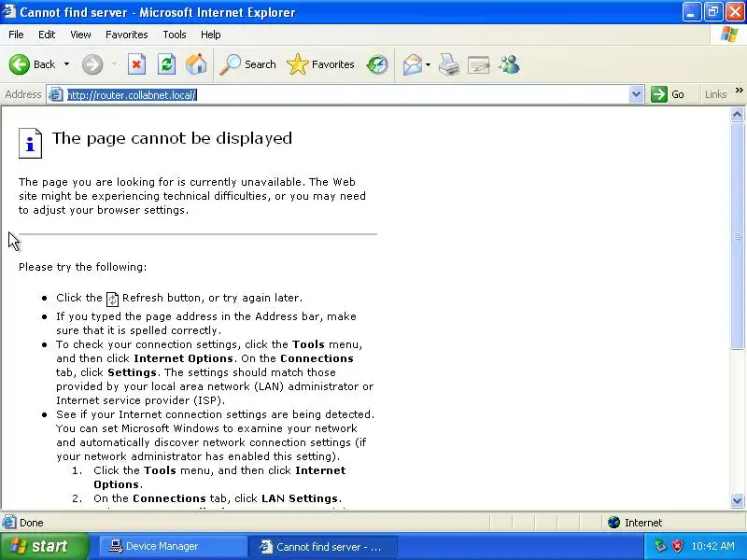The width and height of the screenshot is (747, 560).
Task: Click the address bar URL field
Action: coord(346,95)
